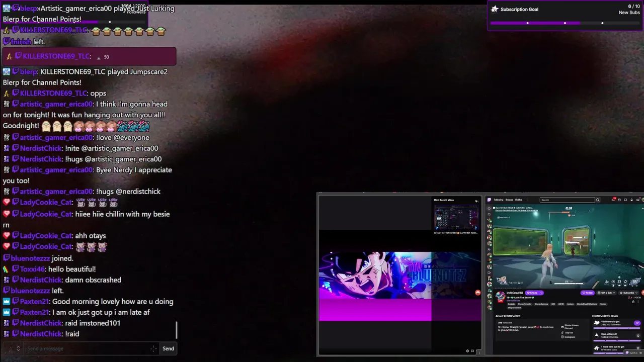Click Paxten21 name on Good morning message
Viewport: 644px width, 362px height.
point(35,302)
